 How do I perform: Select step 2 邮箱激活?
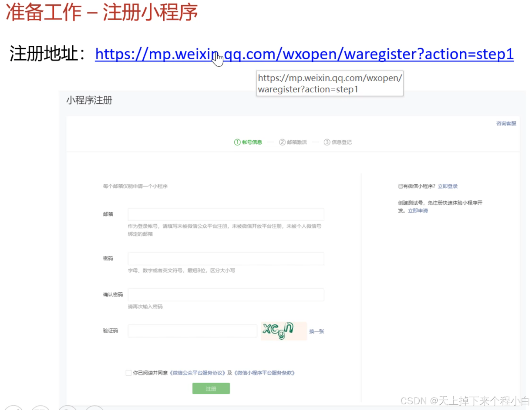(x=293, y=142)
